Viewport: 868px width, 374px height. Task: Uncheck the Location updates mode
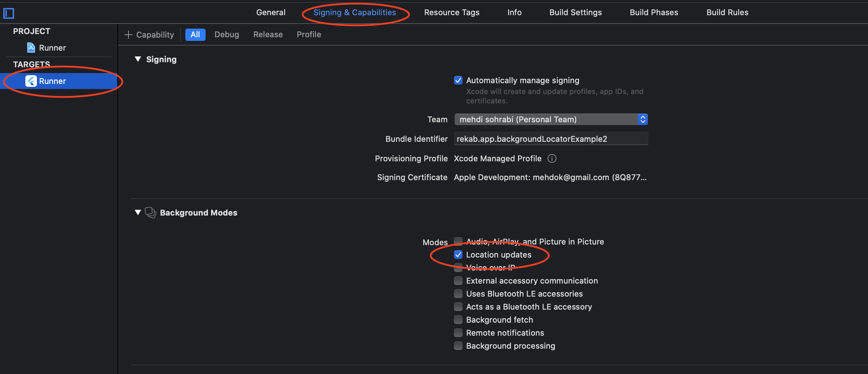[x=458, y=255]
